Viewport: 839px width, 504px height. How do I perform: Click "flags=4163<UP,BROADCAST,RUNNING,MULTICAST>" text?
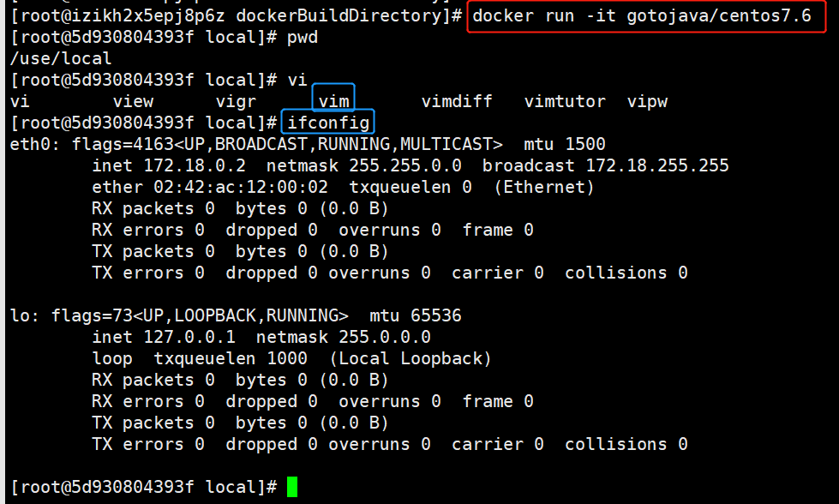click(x=287, y=145)
